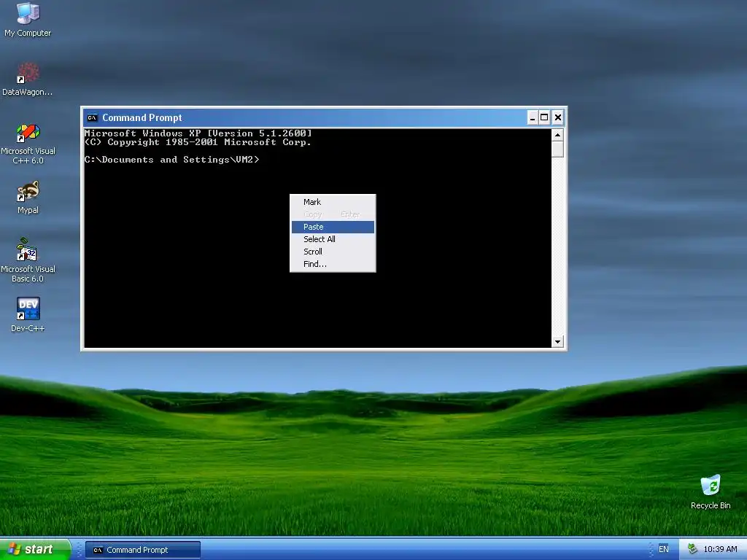Viewport: 747px width, 560px height.
Task: Click the console vertical scrollbar thumb
Action: click(x=557, y=149)
